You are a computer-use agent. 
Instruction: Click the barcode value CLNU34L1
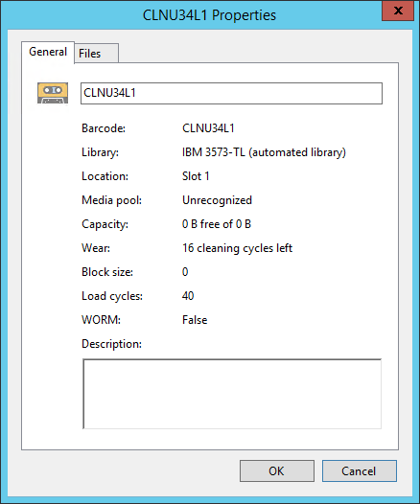point(208,128)
